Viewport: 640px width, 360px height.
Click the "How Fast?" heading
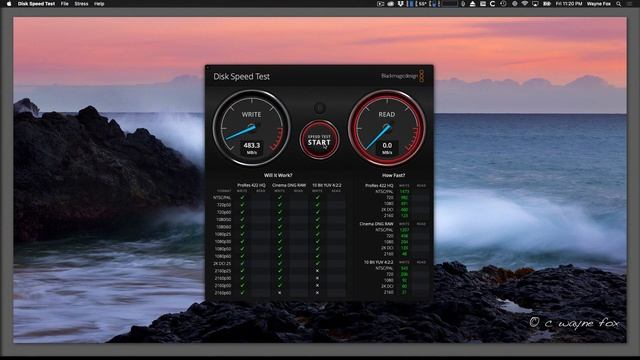coord(393,175)
